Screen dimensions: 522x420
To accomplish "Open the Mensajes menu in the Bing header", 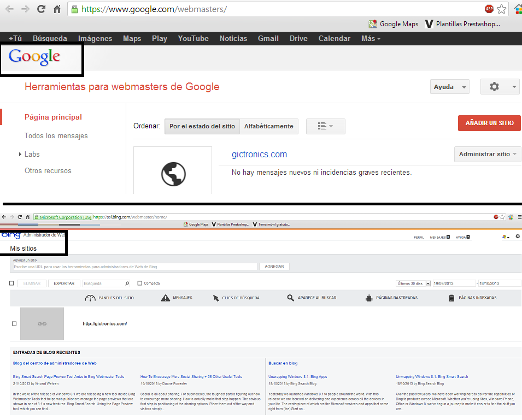I will [x=440, y=237].
